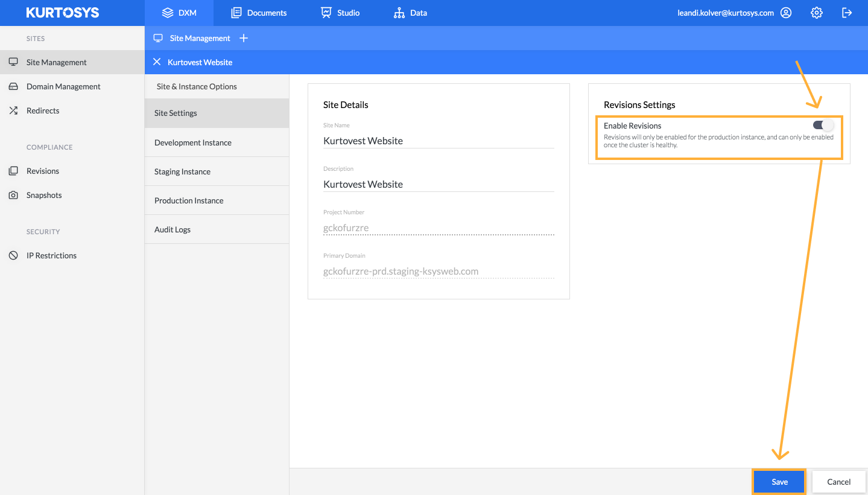Screen dimensions: 868x495
Task: Open Redirects in the sidebar
Action: tap(72, 110)
